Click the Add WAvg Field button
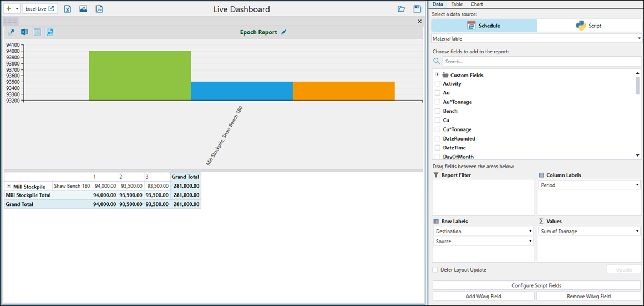The height and width of the screenshot is (306, 644). pyautogui.click(x=483, y=297)
